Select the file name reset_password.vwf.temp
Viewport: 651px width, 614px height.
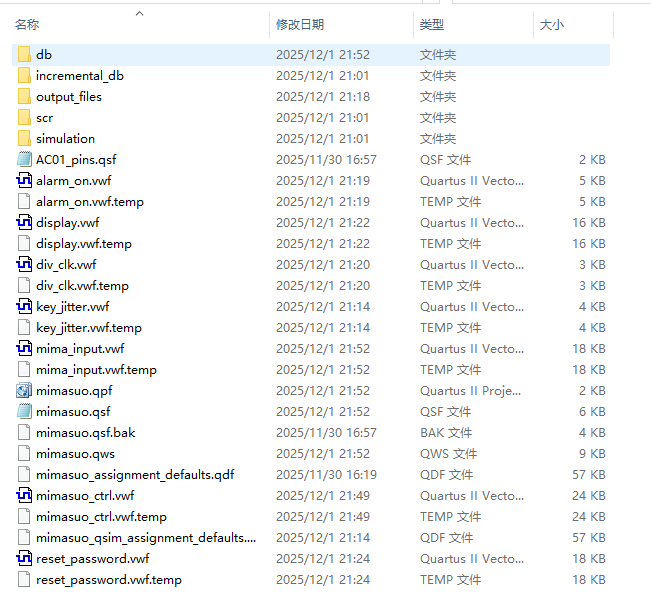(109, 580)
